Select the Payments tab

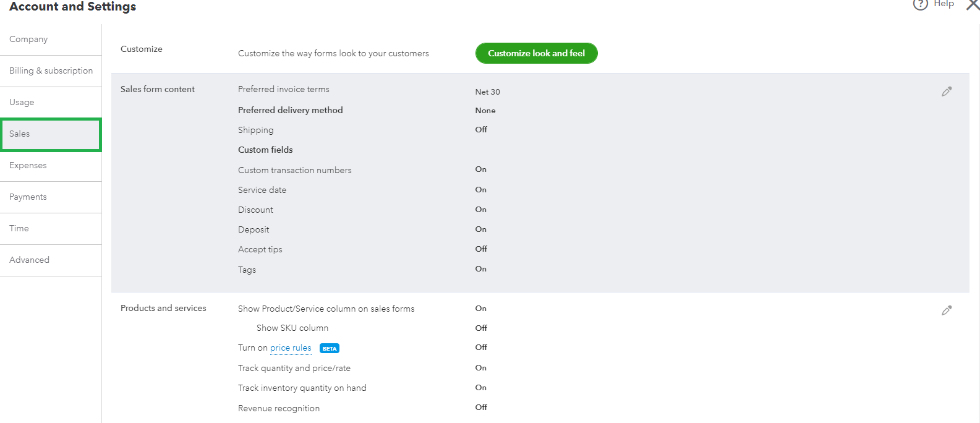tap(28, 196)
